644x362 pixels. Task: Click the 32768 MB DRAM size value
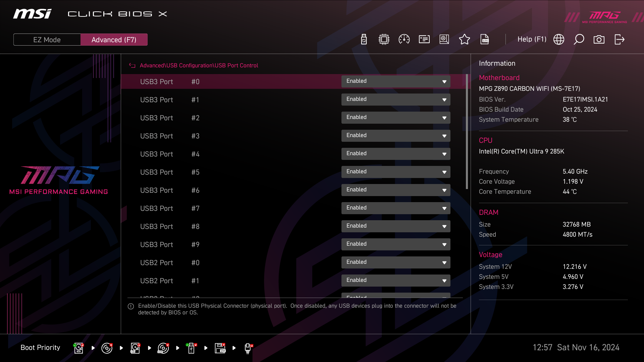tap(577, 225)
